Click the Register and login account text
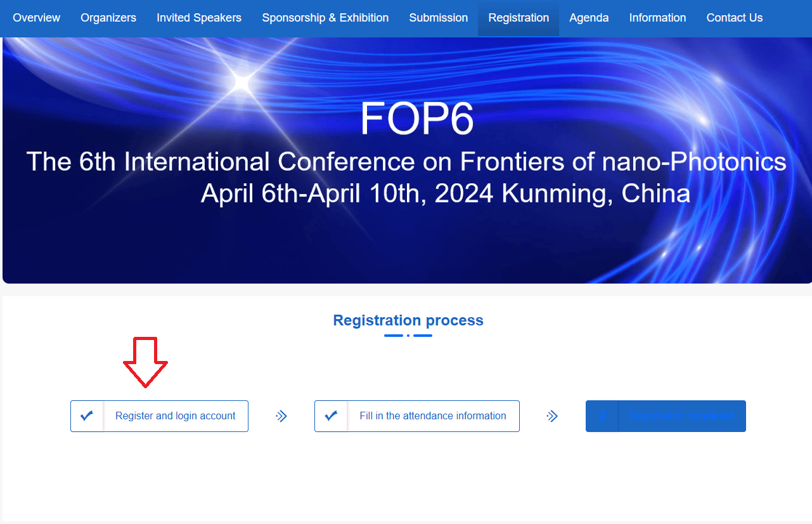The image size is (812, 524). tap(175, 416)
